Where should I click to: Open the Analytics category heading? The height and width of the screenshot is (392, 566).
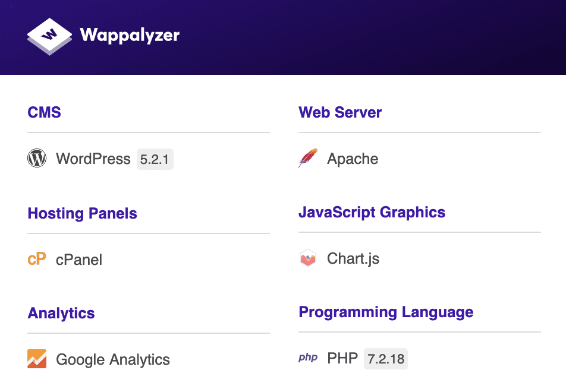click(61, 314)
